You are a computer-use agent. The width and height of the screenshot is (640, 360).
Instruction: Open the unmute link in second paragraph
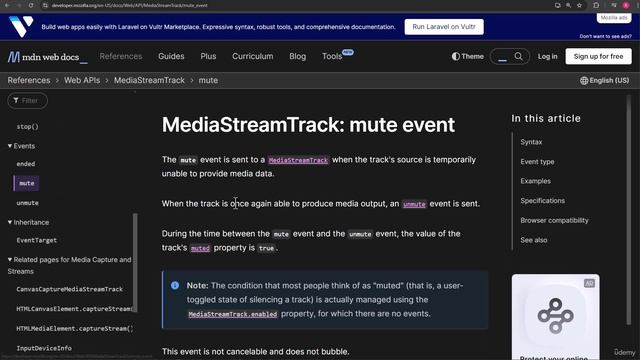(x=414, y=204)
